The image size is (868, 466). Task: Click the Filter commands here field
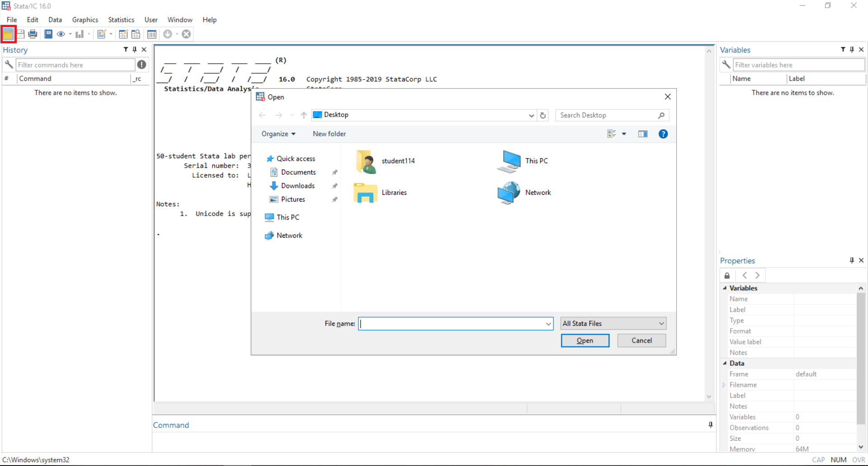click(x=75, y=65)
